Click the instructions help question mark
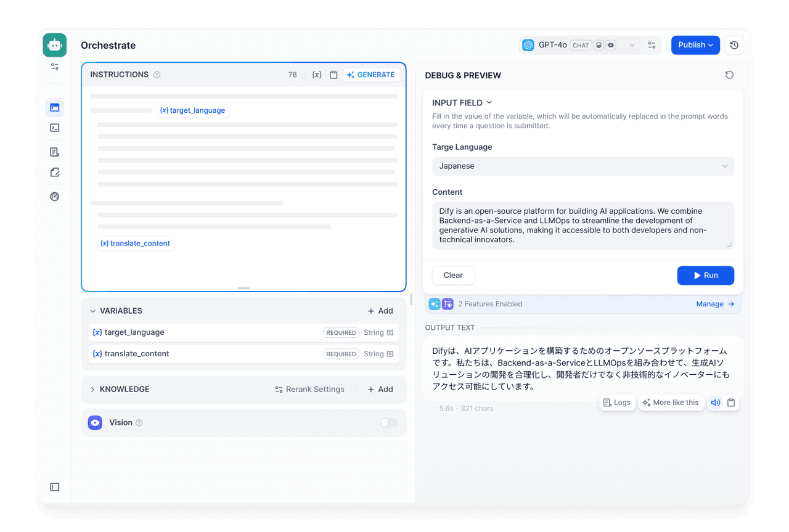This screenshot has width=789, height=532. tap(157, 75)
